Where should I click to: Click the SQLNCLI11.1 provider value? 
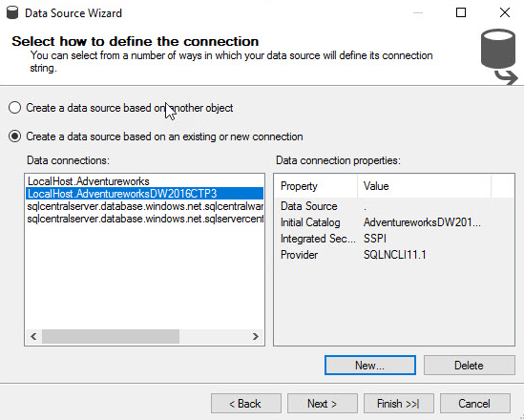pos(395,255)
